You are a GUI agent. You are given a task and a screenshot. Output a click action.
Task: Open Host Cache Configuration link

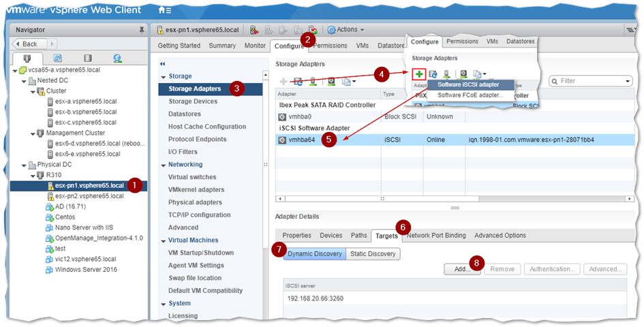point(207,127)
